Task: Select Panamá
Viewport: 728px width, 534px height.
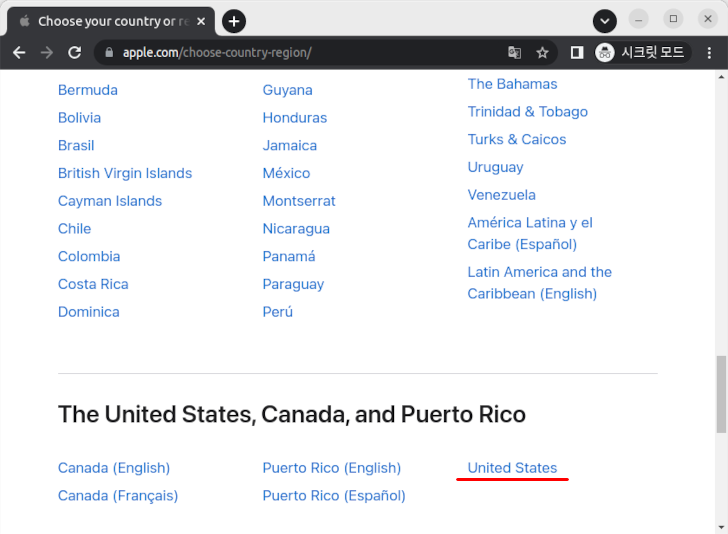Action: pos(289,256)
